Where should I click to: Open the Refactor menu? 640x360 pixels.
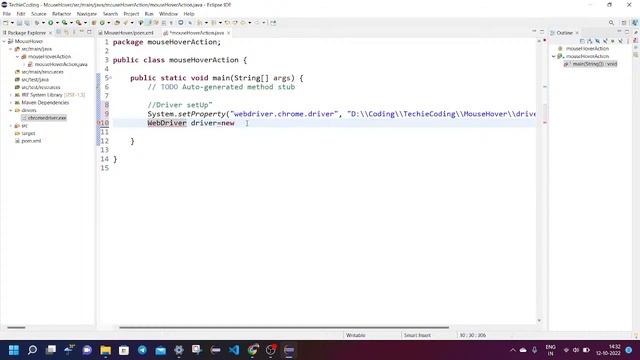click(x=62, y=14)
